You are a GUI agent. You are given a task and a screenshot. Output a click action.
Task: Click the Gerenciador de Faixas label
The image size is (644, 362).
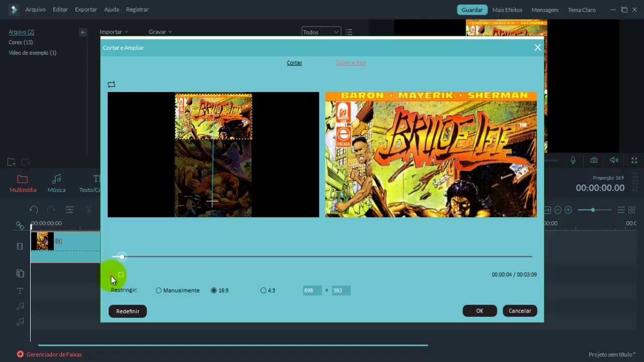pyautogui.click(x=54, y=354)
